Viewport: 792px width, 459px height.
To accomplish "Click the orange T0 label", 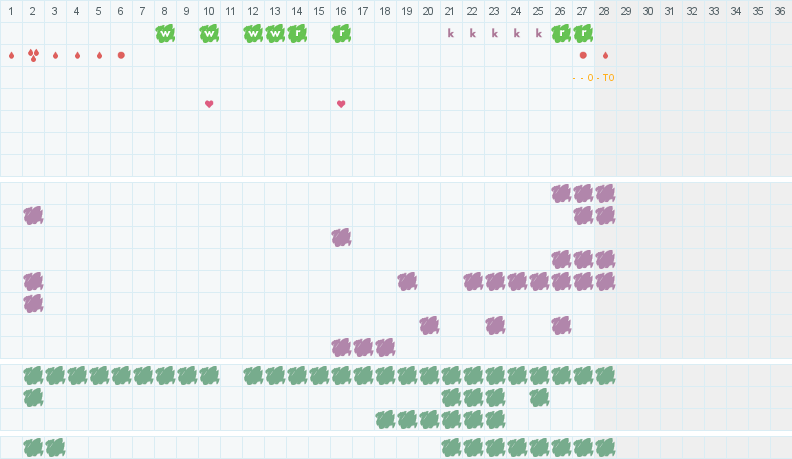I will tap(608, 78).
